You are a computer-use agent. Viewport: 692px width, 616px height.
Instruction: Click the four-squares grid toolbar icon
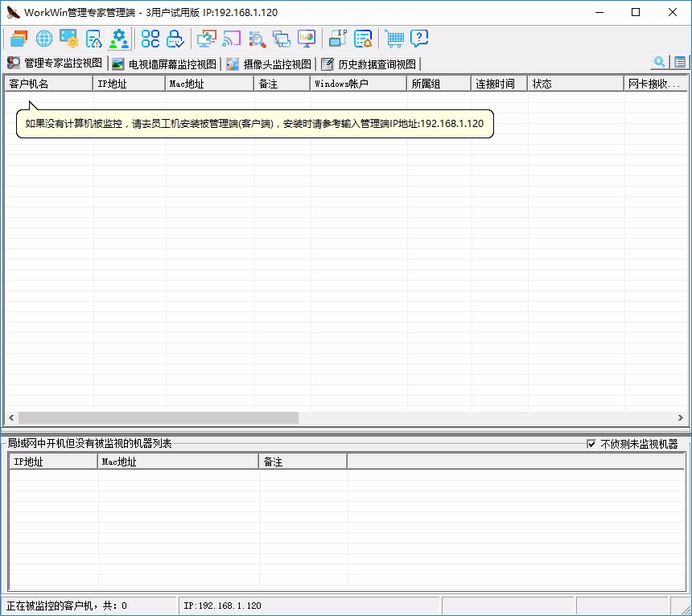(x=150, y=38)
